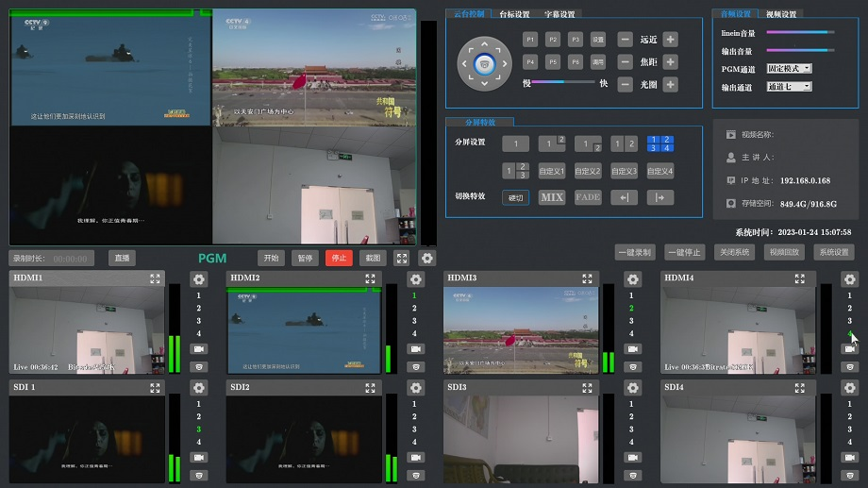Select the four-way 2x2 split layout

tap(660, 143)
